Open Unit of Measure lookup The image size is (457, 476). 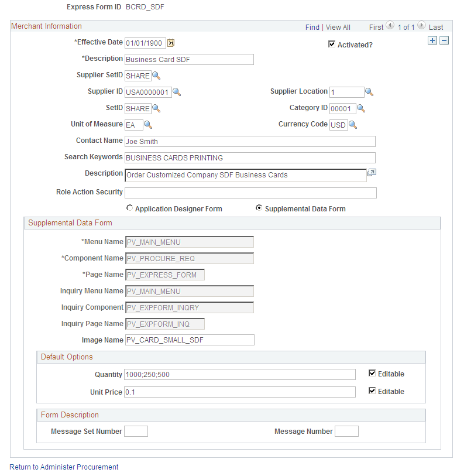click(x=148, y=125)
